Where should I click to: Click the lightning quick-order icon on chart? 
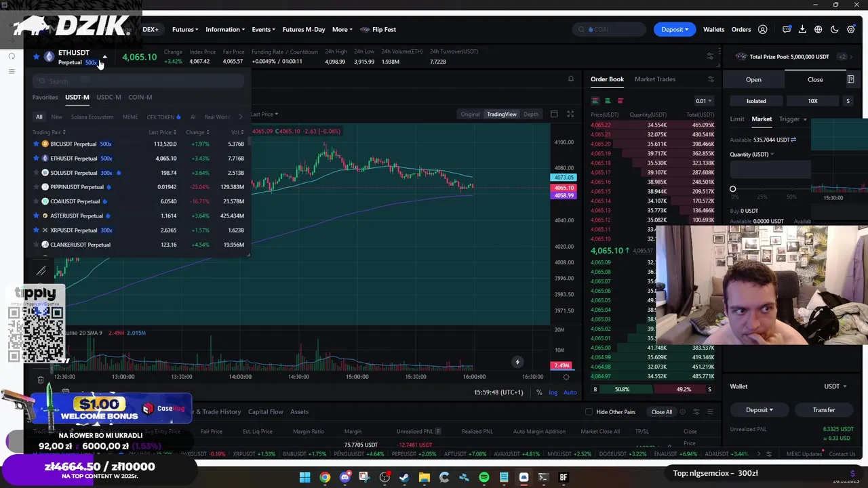[517, 362]
